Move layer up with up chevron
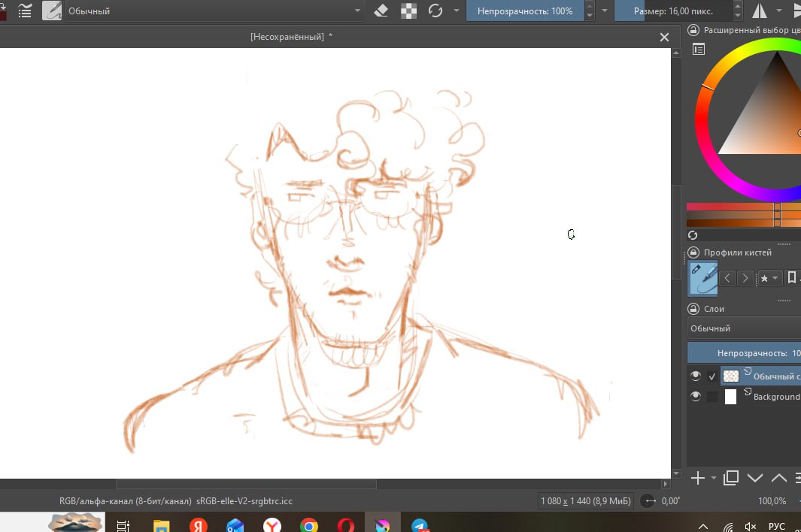 (x=778, y=479)
